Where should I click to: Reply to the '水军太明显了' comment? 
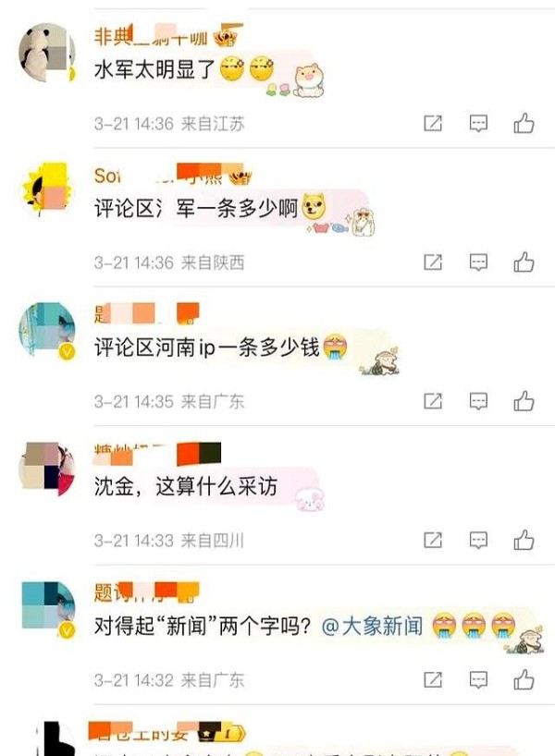[x=478, y=124]
